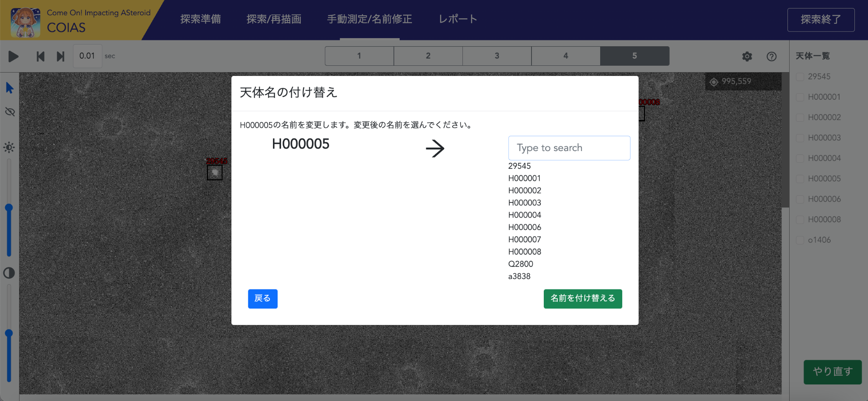This screenshot has height=401, width=868.
Task: Select the cursor/selection tool
Action: pos(9,87)
